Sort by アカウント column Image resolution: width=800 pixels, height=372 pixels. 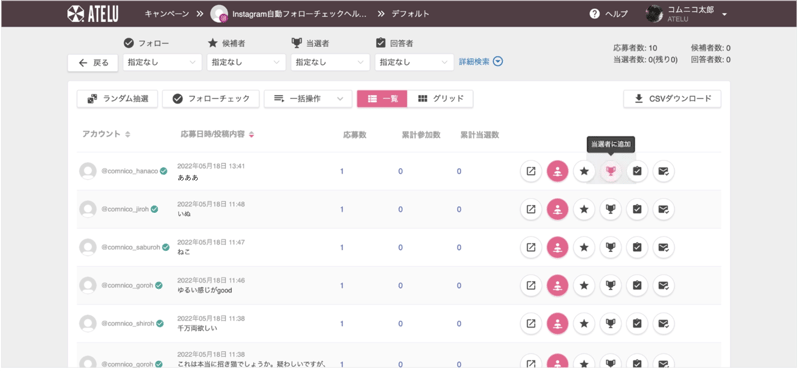(x=106, y=134)
